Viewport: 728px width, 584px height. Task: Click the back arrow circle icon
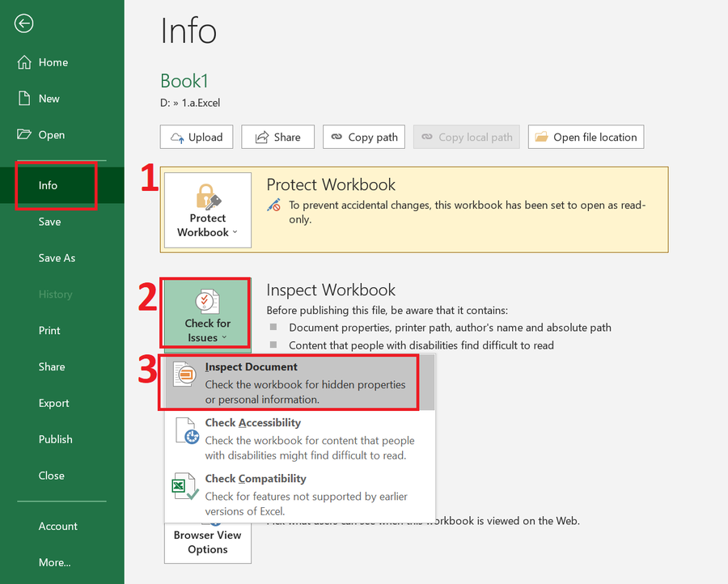click(23, 23)
